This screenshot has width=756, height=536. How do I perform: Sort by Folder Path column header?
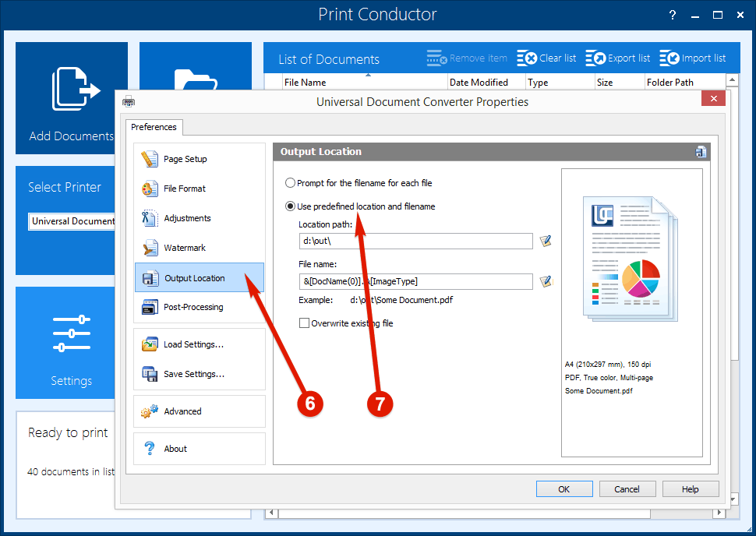point(684,83)
